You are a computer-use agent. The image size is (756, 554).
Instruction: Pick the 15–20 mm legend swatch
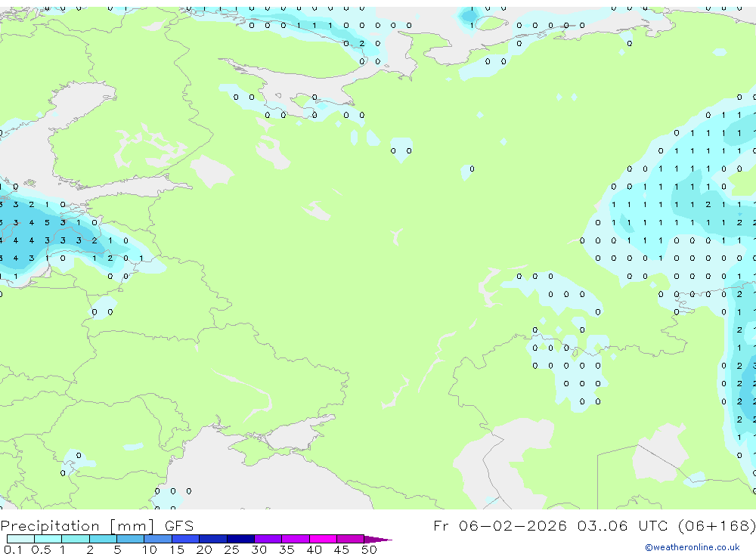186,539
